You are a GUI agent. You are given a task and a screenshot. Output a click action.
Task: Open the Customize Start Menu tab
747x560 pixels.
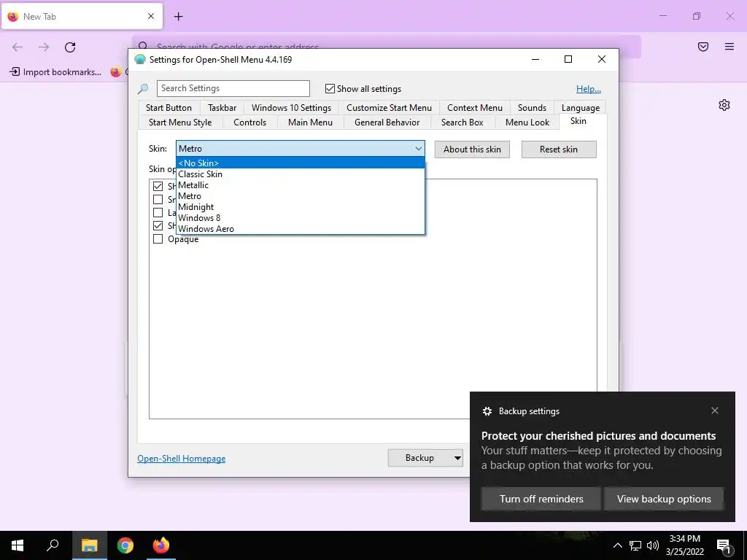tap(390, 108)
